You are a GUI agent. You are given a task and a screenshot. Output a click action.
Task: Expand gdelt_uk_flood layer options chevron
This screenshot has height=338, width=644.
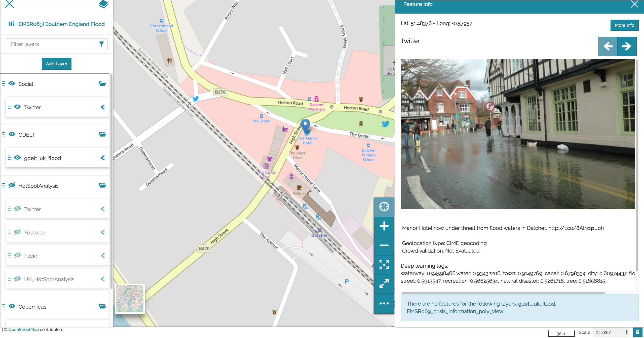point(103,158)
